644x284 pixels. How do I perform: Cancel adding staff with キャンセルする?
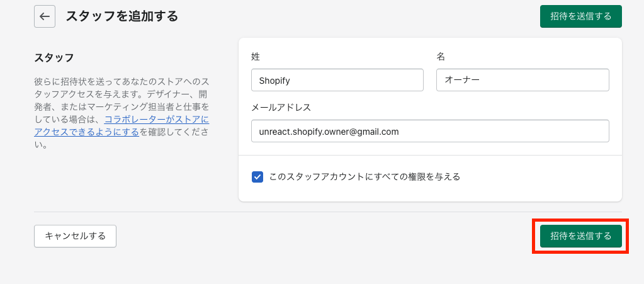pyautogui.click(x=75, y=236)
